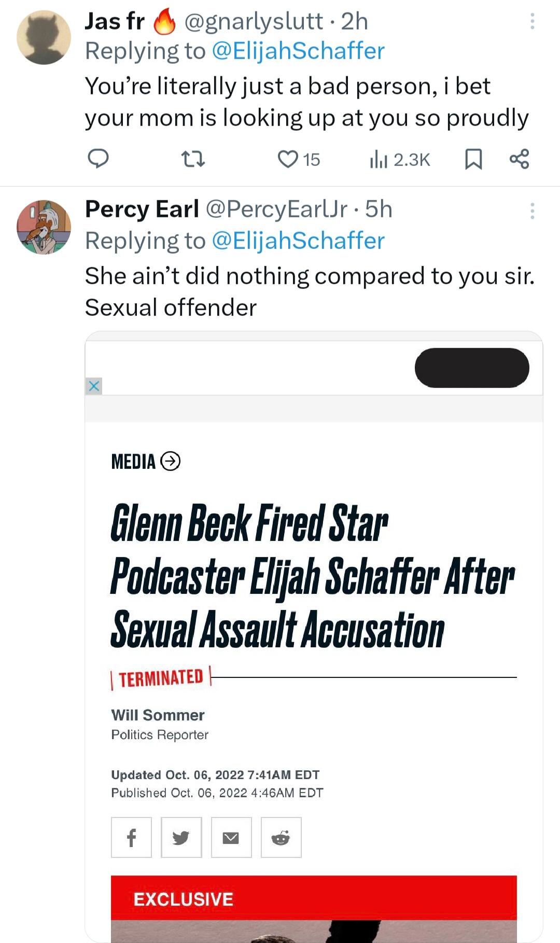The image size is (560, 943).
Task: Like Jas fr's tweet
Action: (x=288, y=159)
